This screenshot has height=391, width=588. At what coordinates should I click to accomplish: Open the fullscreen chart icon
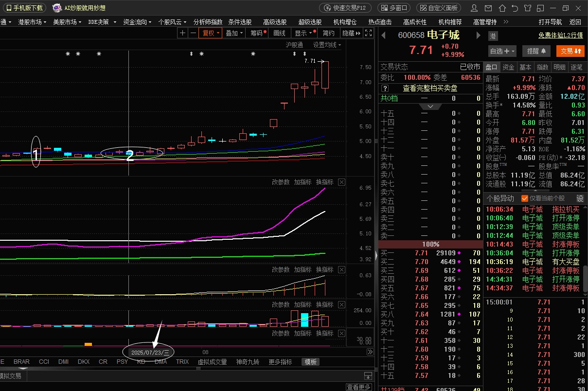369,33
